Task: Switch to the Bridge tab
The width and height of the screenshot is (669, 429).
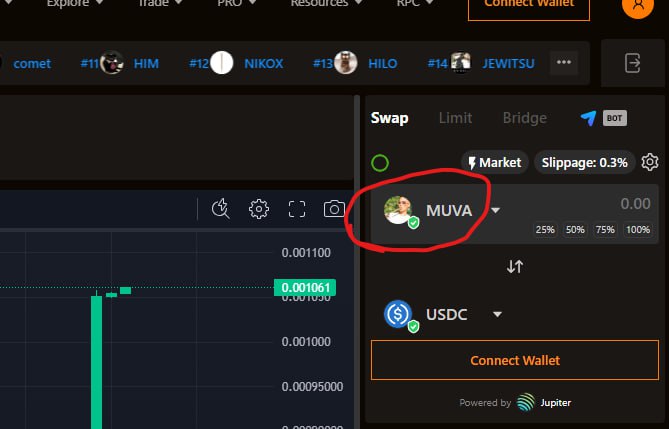Action: 524,118
